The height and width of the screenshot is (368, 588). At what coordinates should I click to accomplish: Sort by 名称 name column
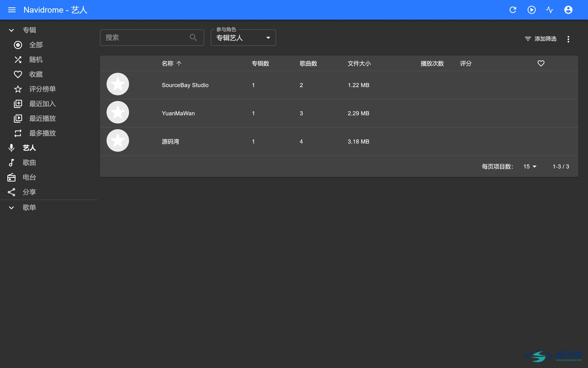click(172, 63)
